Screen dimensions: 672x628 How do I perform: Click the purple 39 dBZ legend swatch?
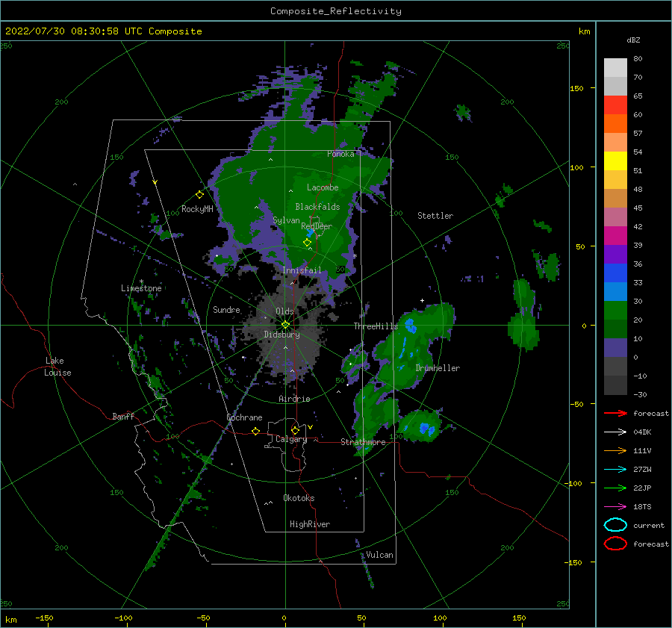(x=615, y=254)
